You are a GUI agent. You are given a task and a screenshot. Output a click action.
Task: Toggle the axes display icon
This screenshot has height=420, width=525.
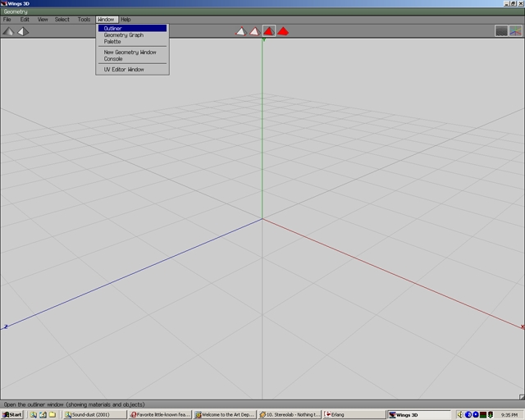tap(516, 31)
